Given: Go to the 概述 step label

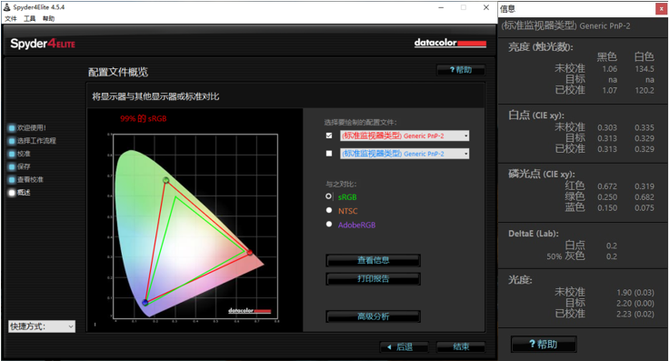Looking at the screenshot, I should click(x=24, y=193).
